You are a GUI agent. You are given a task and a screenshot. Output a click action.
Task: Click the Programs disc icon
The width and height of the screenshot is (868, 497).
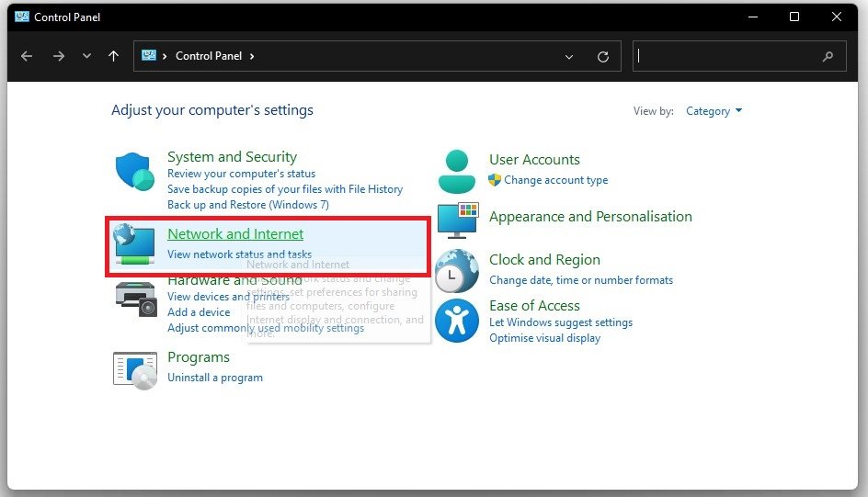(x=135, y=369)
